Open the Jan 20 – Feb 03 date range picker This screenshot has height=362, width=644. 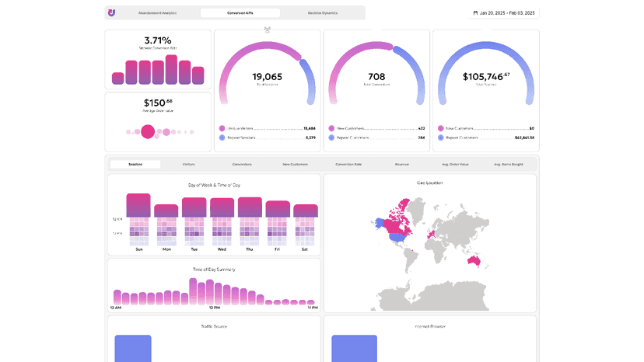tap(504, 13)
